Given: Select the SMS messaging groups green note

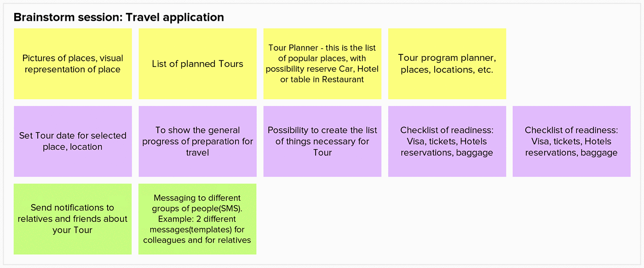Looking at the screenshot, I should click(197, 219).
